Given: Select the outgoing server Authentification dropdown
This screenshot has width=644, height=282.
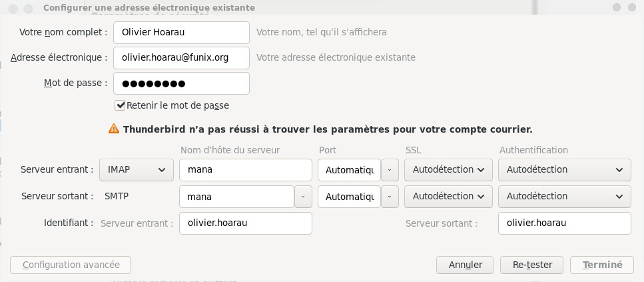Looking at the screenshot, I should (564, 197).
